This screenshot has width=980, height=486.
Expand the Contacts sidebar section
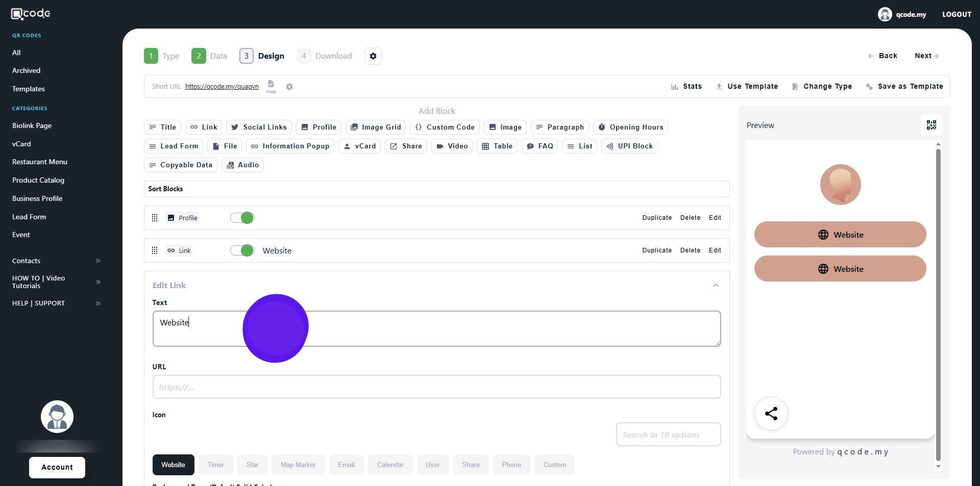[98, 261]
